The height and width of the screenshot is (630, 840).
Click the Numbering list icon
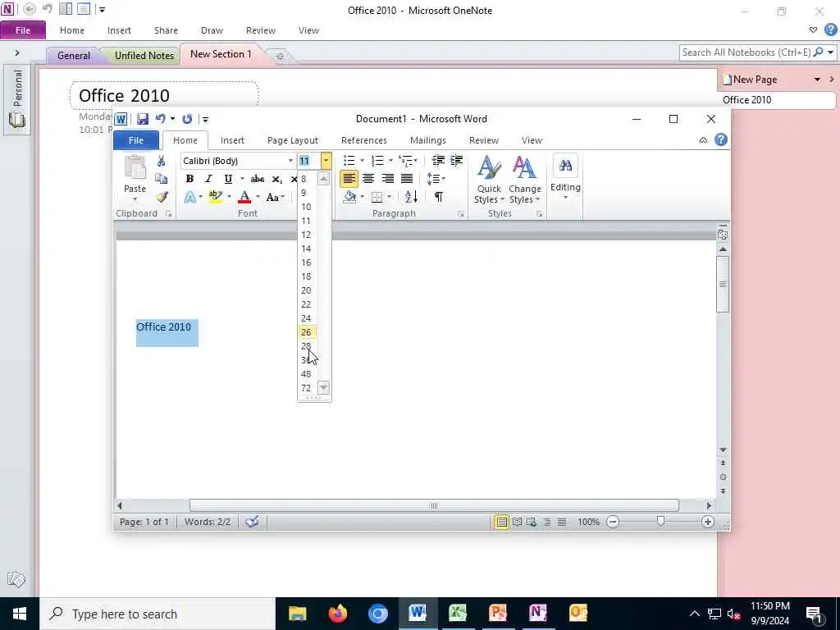point(377,161)
